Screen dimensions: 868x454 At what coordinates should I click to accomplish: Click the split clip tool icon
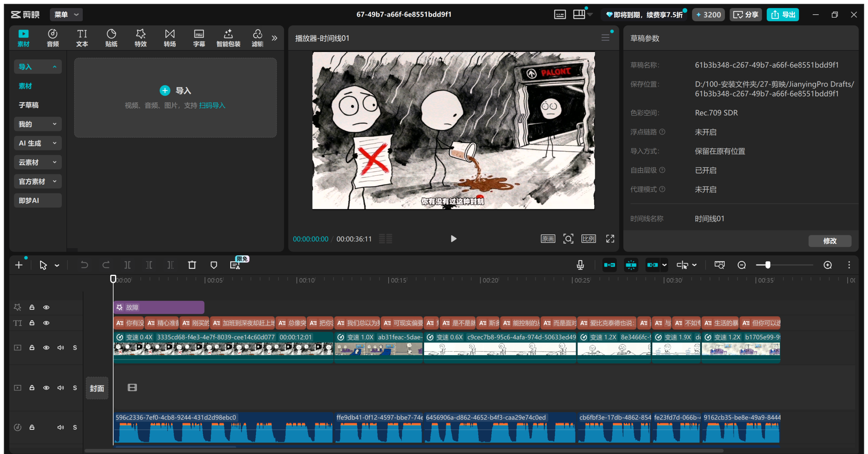127,265
